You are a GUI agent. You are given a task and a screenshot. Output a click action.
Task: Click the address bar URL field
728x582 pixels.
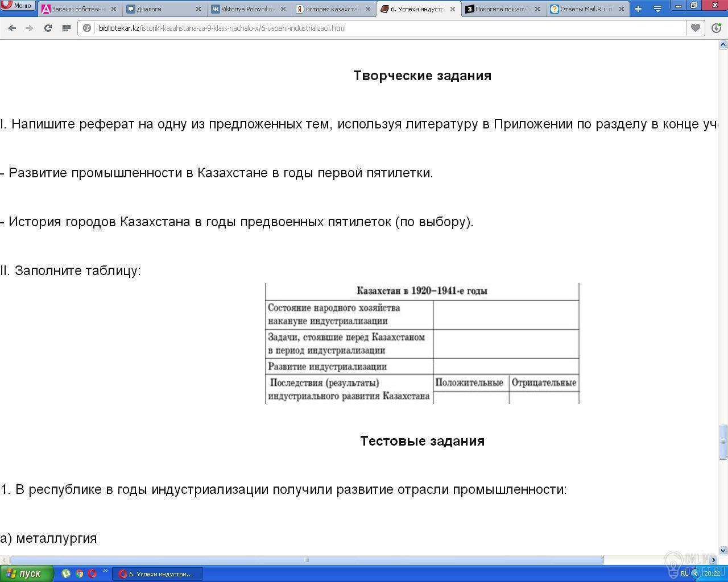coord(387,28)
